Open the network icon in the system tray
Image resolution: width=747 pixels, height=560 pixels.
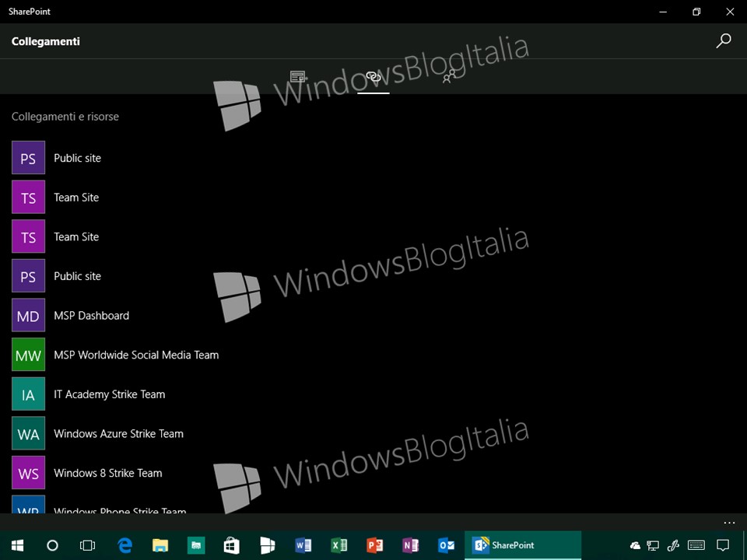coord(653,546)
